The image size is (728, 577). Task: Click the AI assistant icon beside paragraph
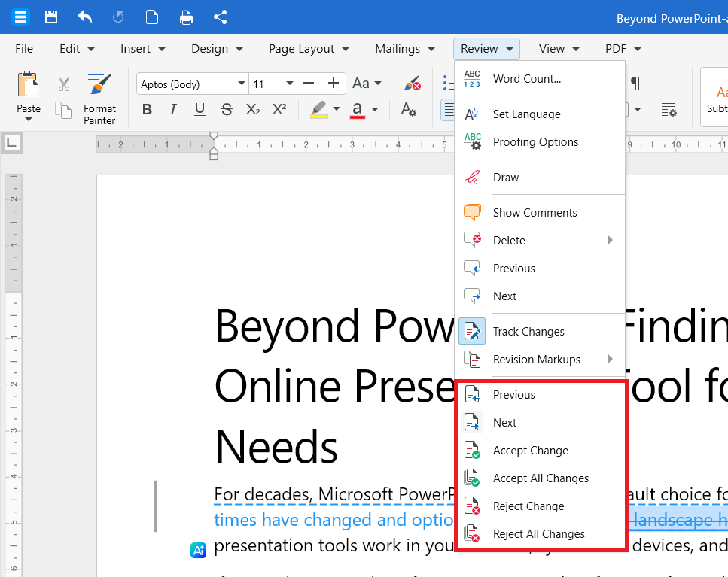pyautogui.click(x=198, y=550)
